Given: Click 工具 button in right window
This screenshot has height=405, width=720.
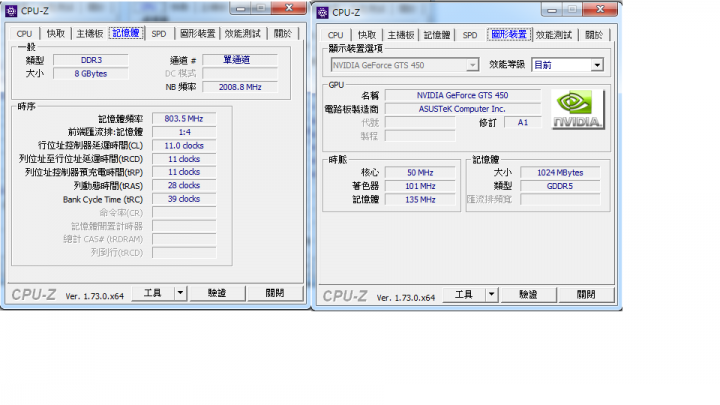Looking at the screenshot, I should 463,294.
